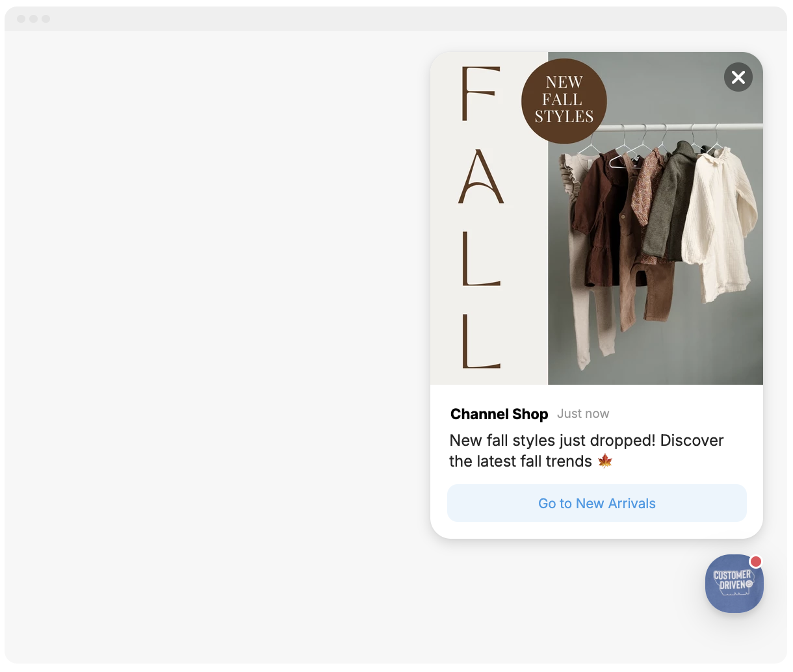The width and height of the screenshot is (793, 672).
Task: Select the Channel Shop sender name
Action: [499, 414]
